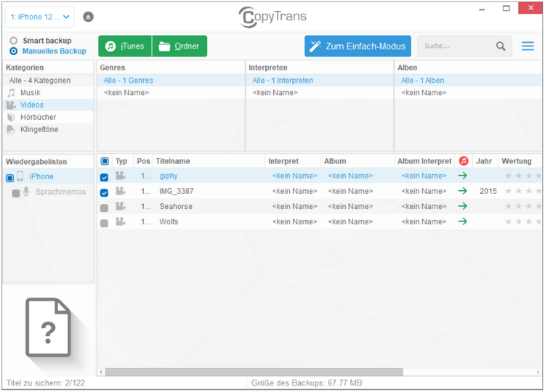The height and width of the screenshot is (392, 545).
Task: Click the search magnifier icon
Action: [x=501, y=46]
